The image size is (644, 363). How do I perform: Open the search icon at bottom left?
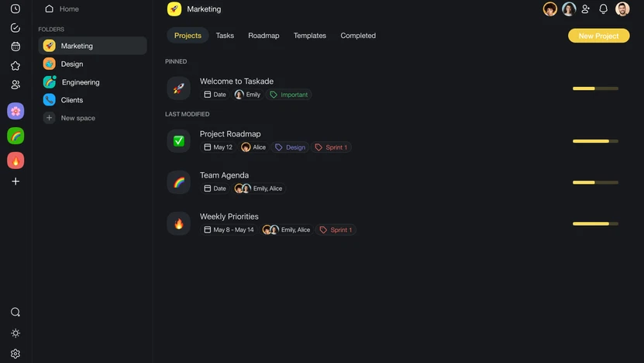[x=15, y=312]
